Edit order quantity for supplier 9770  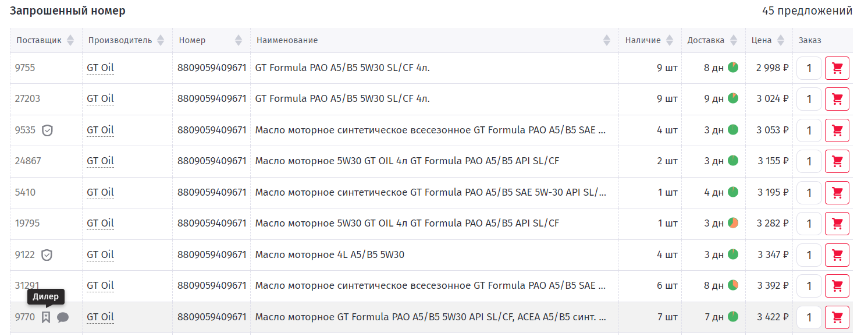click(x=809, y=317)
